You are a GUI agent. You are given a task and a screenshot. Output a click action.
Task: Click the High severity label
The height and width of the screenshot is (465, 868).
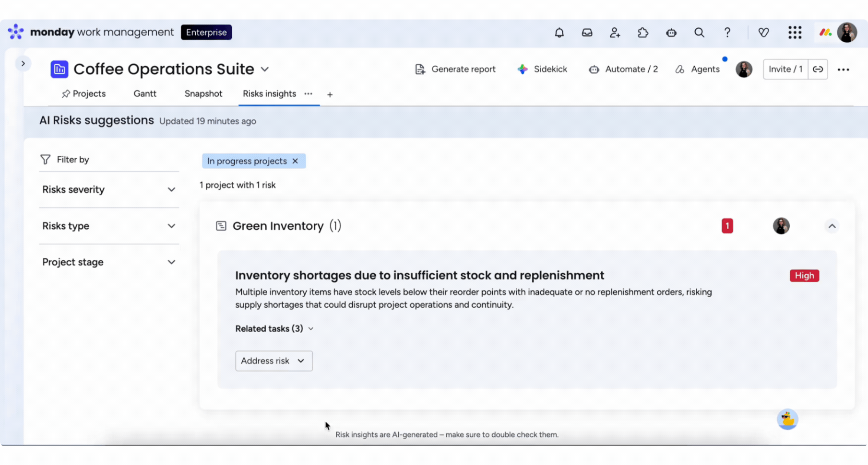point(804,276)
